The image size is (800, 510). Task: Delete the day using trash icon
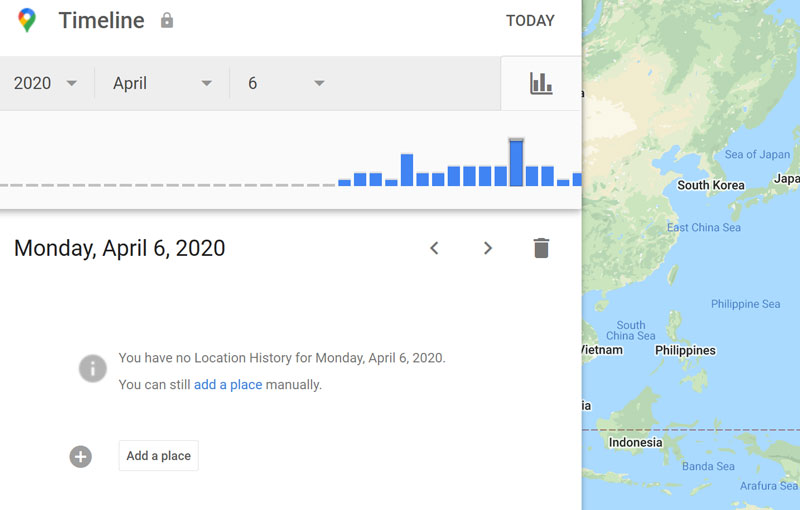(x=541, y=248)
